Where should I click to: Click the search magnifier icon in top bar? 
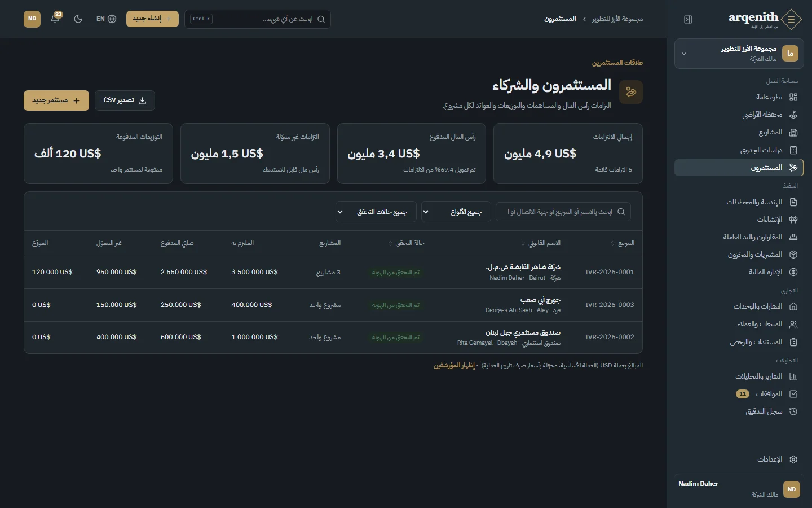[x=321, y=19]
